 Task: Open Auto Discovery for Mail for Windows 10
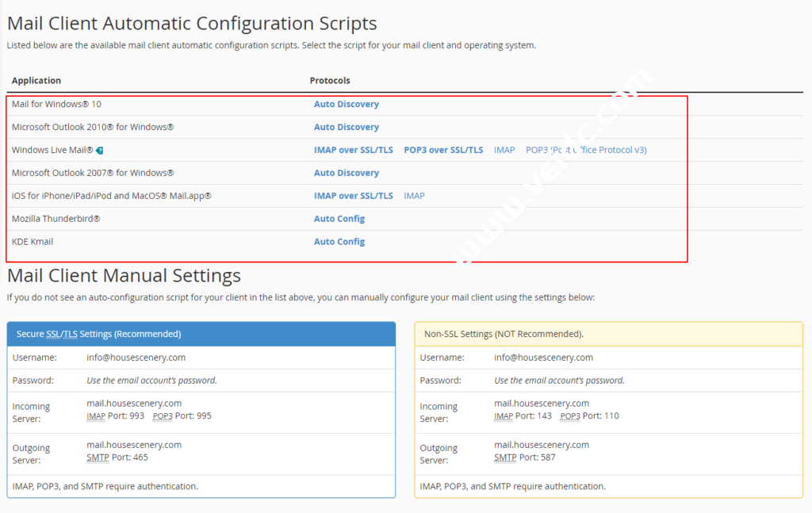346,104
